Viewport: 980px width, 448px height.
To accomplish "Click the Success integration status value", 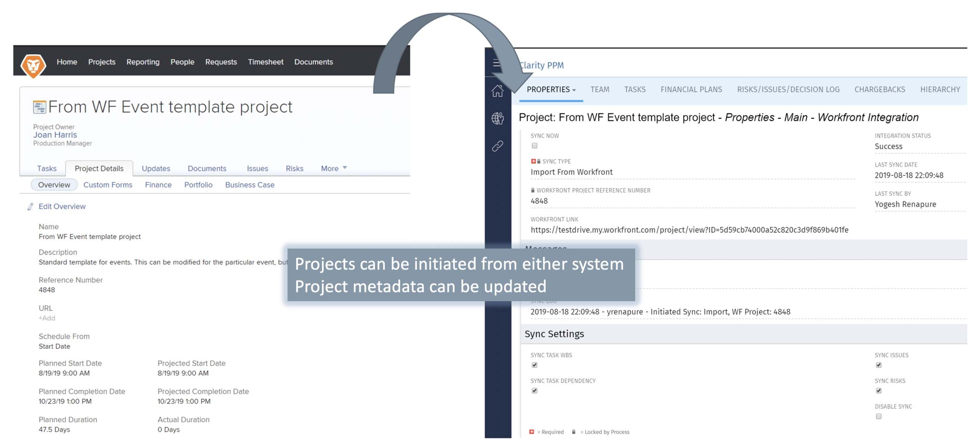I will tap(888, 147).
